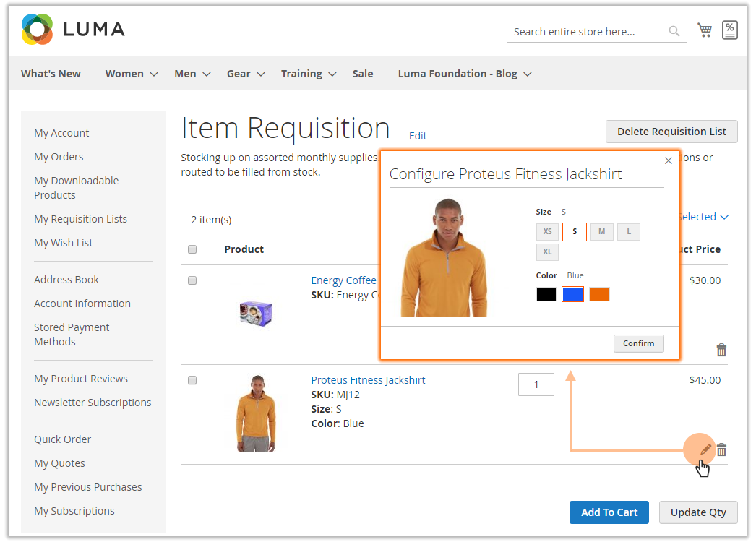Open My Product Reviews in sidebar
The width and height of the screenshot is (756, 542).
(x=81, y=379)
